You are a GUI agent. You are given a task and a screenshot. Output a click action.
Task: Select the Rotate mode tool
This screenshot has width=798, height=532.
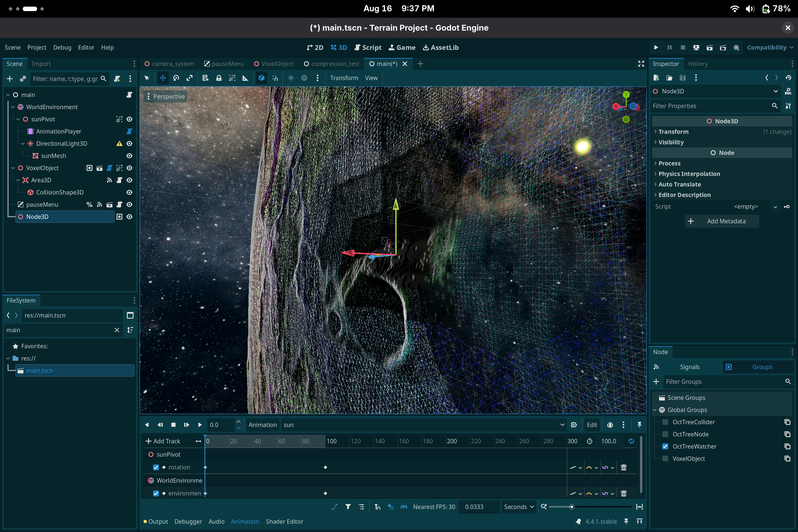click(x=176, y=78)
